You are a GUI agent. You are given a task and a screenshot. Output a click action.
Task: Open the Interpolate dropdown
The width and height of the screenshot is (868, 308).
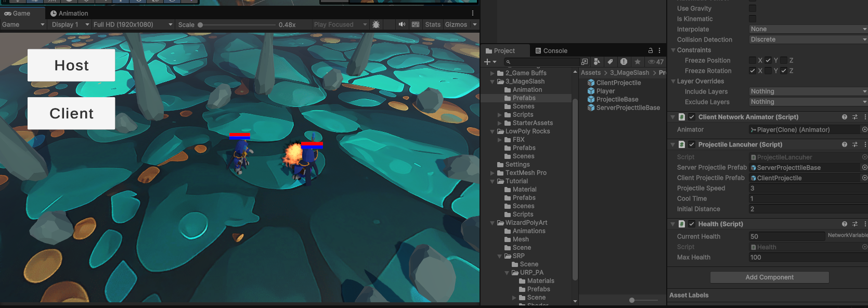[x=808, y=29]
